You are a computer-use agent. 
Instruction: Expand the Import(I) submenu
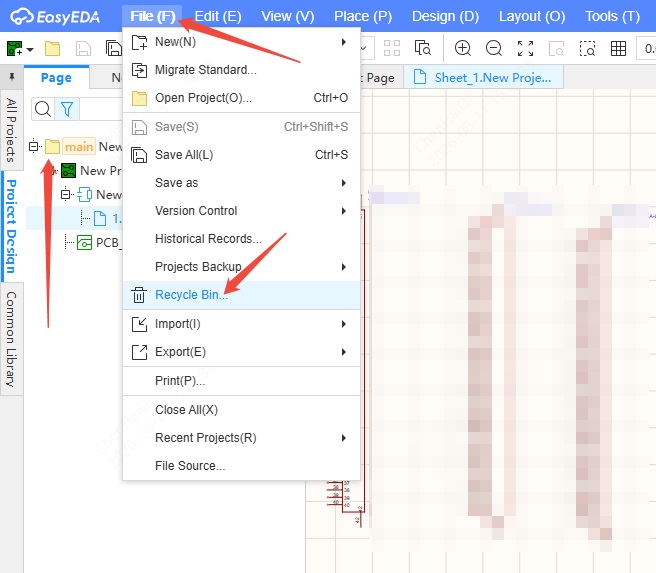[241, 324]
